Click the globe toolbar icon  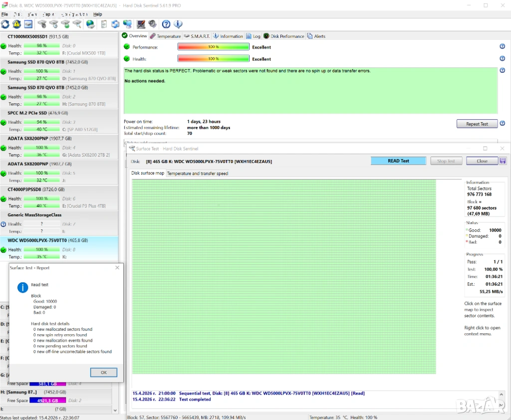pyautogui.click(x=90, y=24)
